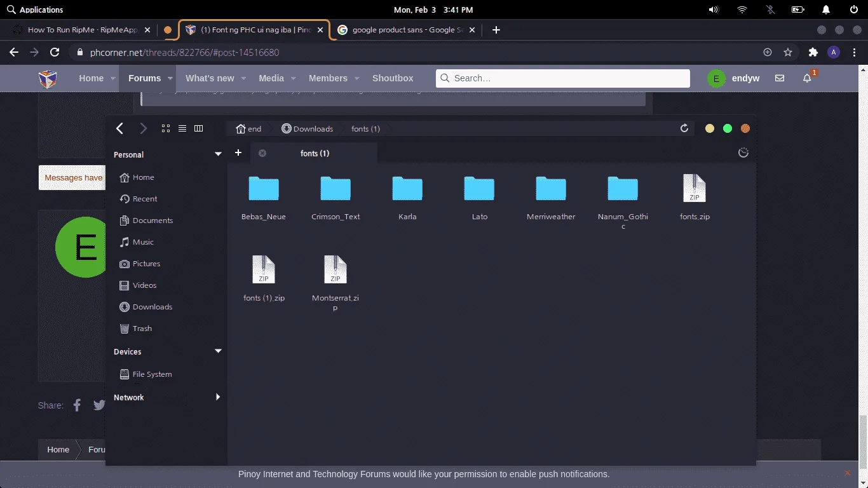The image size is (868, 488).
Task: Select the fonts (1) file manager tab
Action: tap(315, 153)
